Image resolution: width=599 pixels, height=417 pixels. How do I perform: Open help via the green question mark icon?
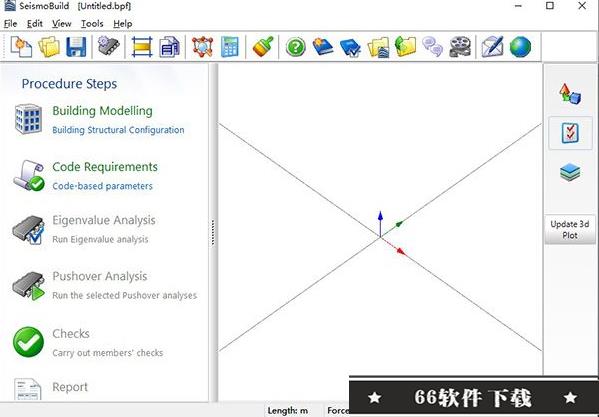click(x=296, y=47)
